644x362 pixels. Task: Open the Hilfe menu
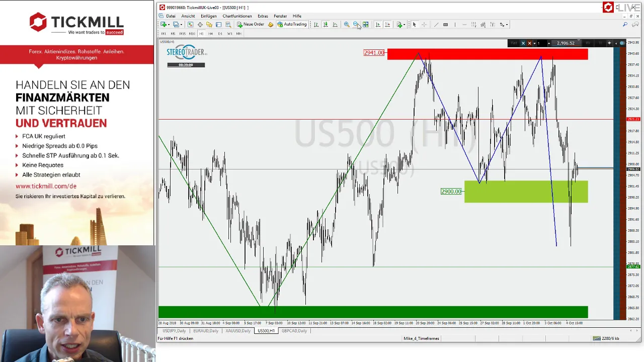[x=297, y=16]
